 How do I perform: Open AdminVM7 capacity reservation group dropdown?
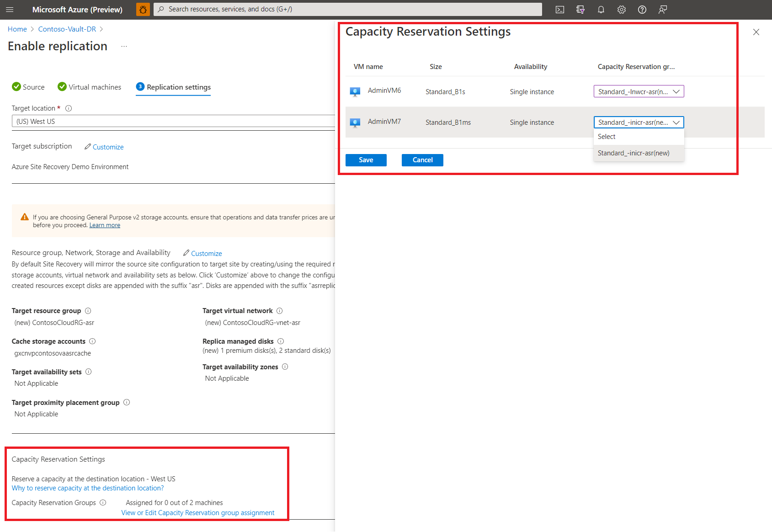(x=639, y=122)
